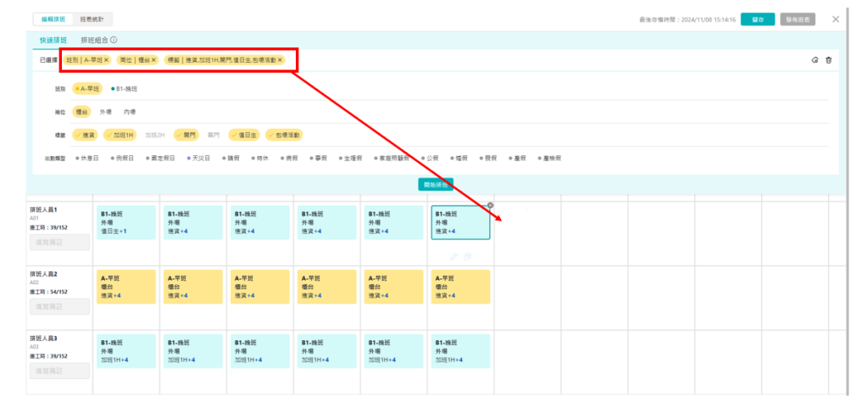Screen dimensions: 868x408
Task: Remove the 崗位 | 櫃台 selected chip
Action: click(x=153, y=60)
